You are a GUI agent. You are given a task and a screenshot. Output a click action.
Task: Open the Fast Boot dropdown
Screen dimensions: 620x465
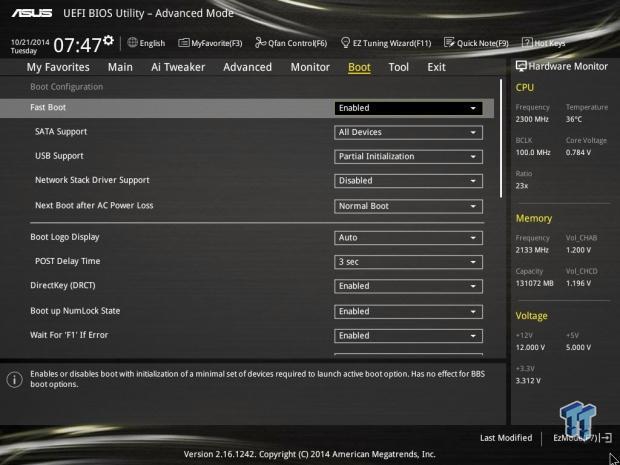[x=408, y=108]
